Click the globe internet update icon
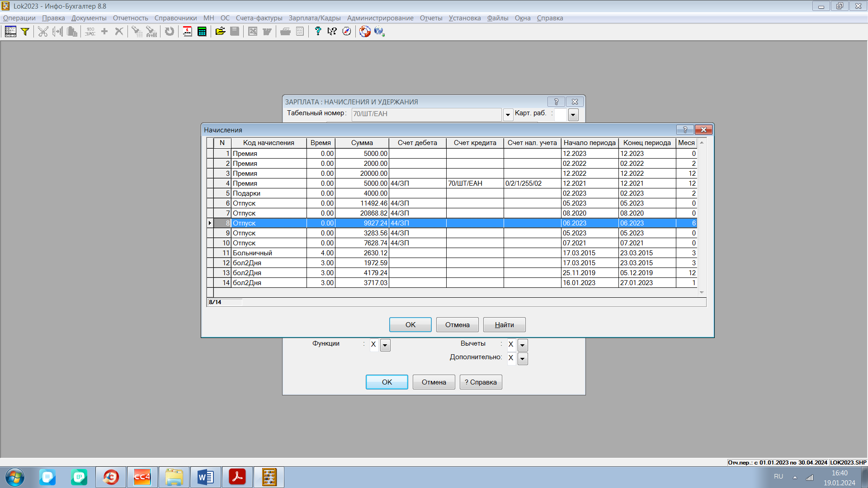The height and width of the screenshot is (488, 868). click(379, 32)
